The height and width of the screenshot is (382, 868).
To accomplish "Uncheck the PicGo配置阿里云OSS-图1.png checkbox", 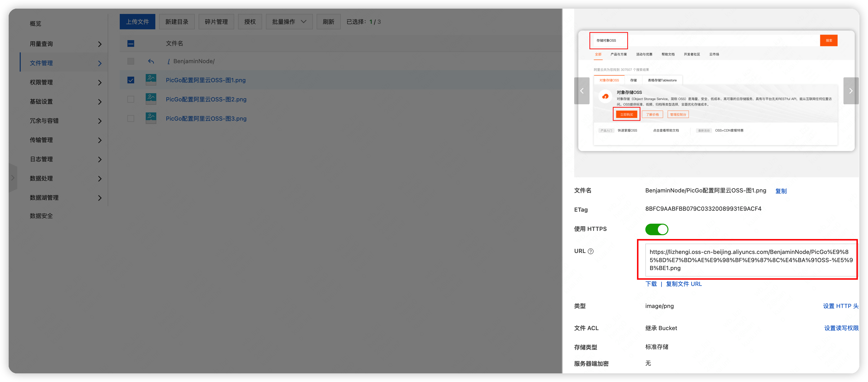I will coord(131,80).
